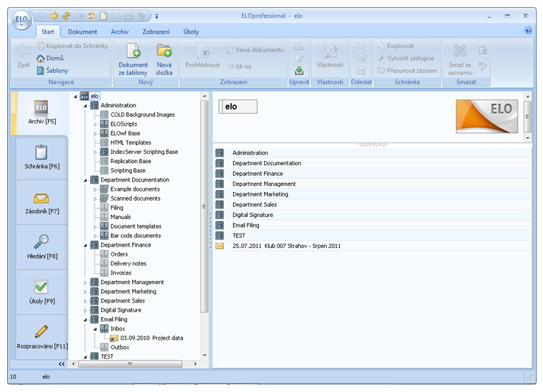Click the Zpět back arrow
The image size is (543, 392).
tap(23, 51)
